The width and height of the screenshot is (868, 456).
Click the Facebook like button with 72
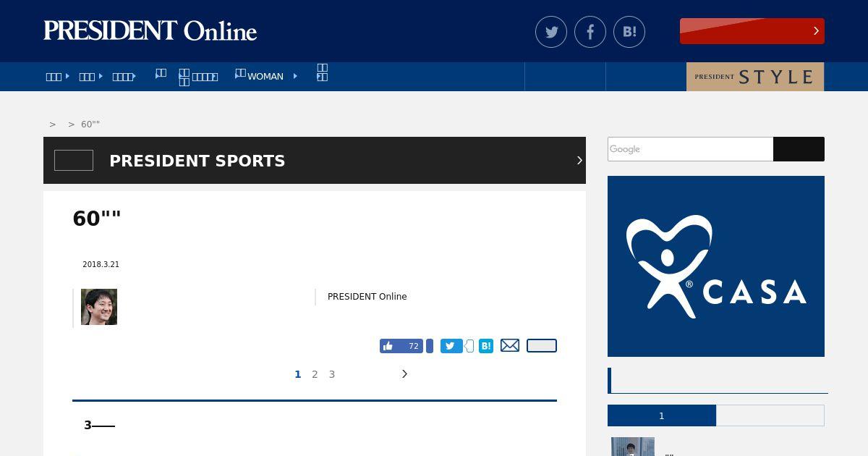(x=401, y=346)
